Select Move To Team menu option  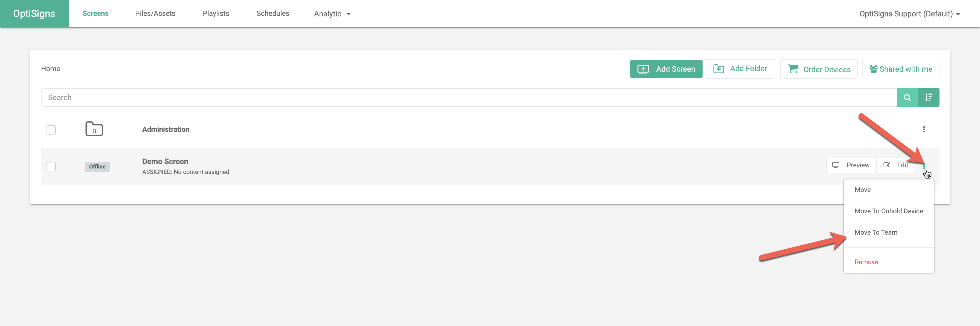coord(875,232)
